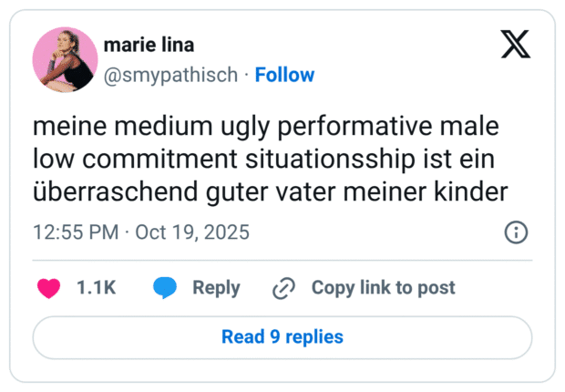The height and width of the screenshot is (392, 565).
Task: Click the chain link copy icon
Action: [x=284, y=288]
